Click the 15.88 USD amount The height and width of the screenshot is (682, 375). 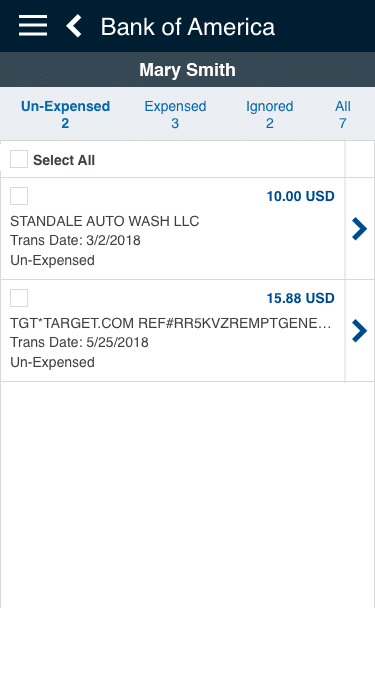(x=301, y=298)
